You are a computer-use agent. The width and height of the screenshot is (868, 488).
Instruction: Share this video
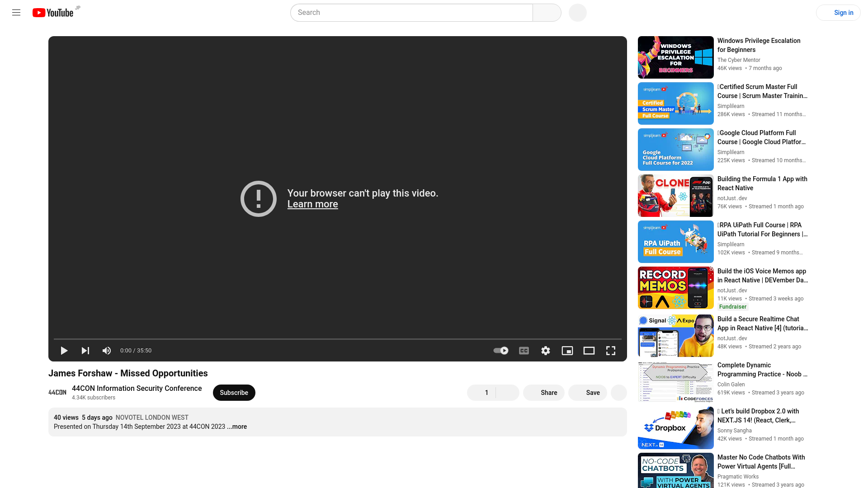pos(544,393)
